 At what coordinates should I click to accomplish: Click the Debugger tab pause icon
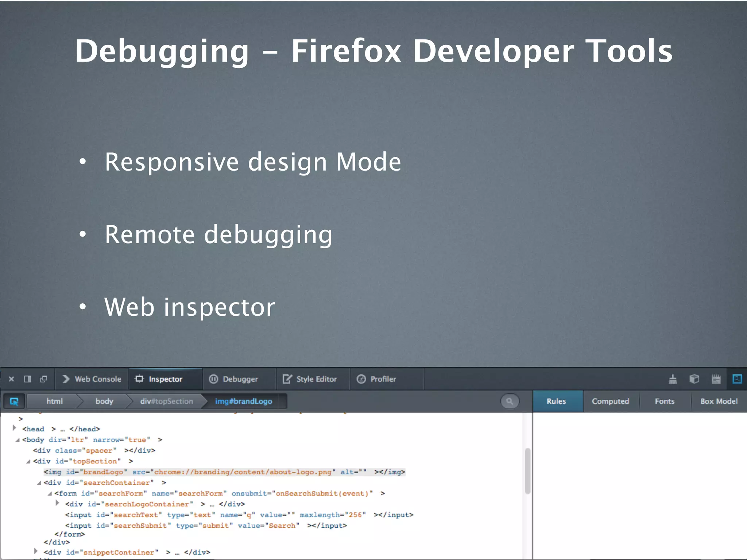coord(213,379)
